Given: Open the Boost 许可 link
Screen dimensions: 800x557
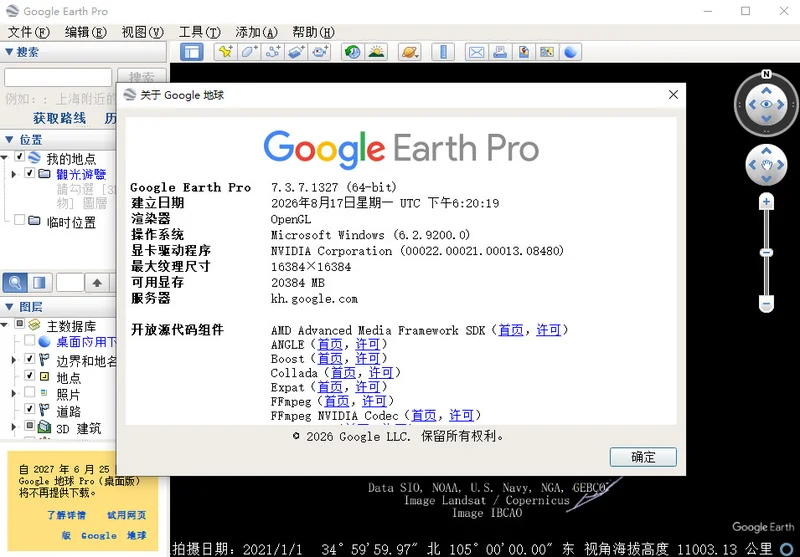Looking at the screenshot, I should point(368,359).
